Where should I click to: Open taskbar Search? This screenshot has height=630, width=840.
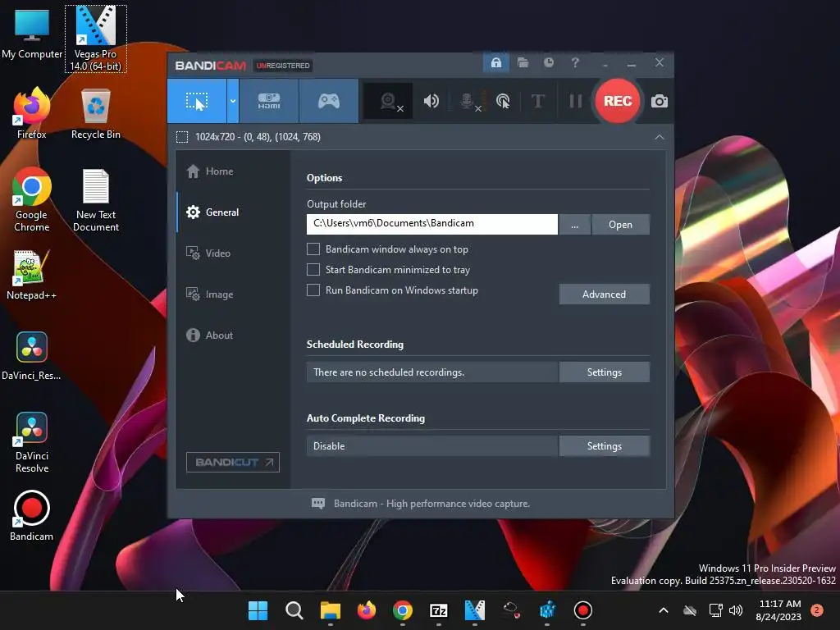coord(294,610)
